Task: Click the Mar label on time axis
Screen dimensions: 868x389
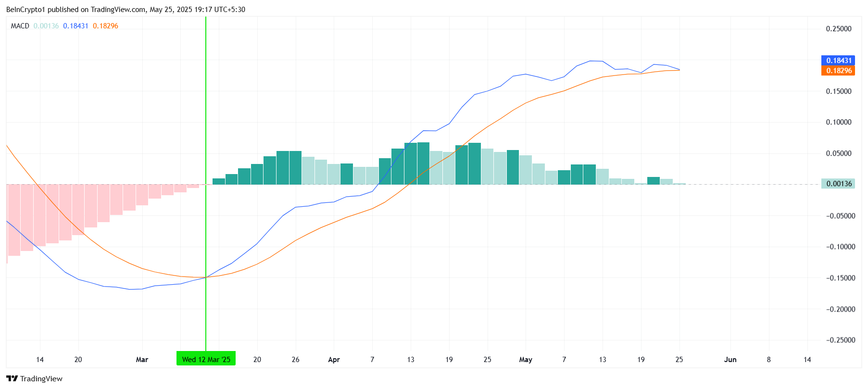Action: (x=142, y=360)
